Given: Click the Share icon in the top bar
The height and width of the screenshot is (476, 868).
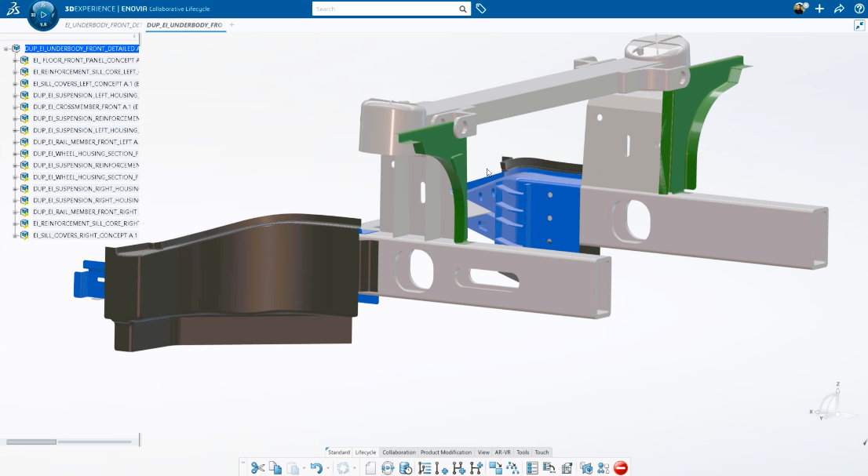Looking at the screenshot, I should (x=839, y=9).
